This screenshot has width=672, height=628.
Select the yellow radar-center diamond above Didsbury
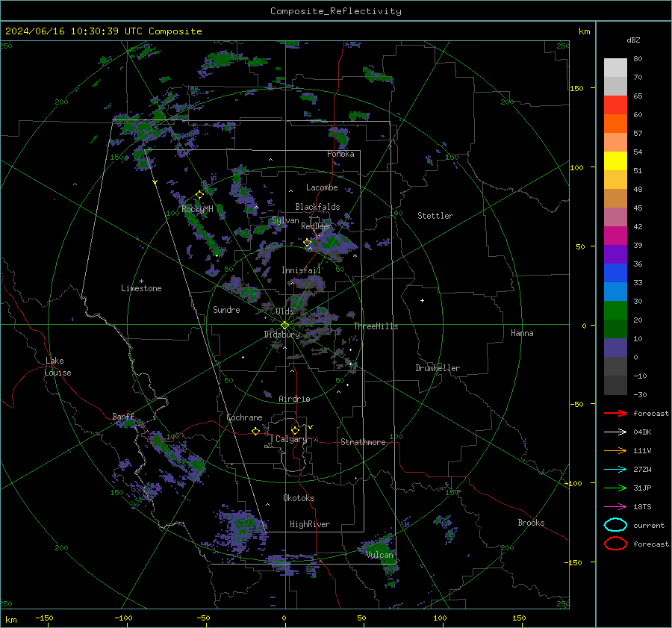(x=284, y=326)
